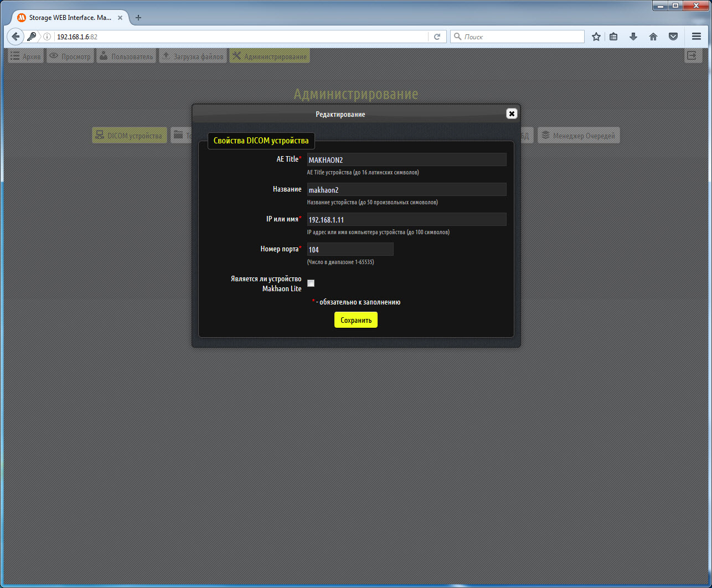The image size is (712, 588).
Task: Focus the IP или имя field
Action: point(406,219)
